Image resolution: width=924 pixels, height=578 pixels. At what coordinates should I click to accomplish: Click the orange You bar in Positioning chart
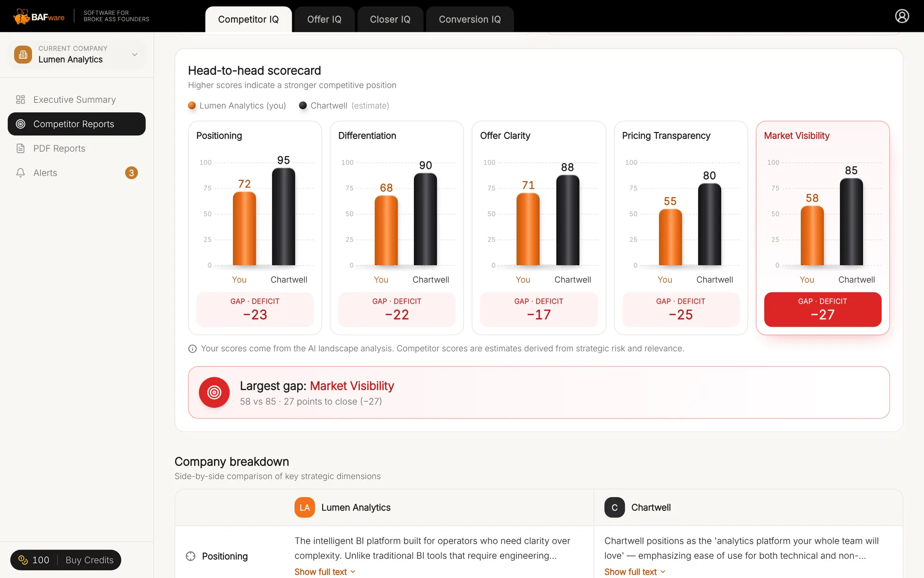[x=244, y=228]
